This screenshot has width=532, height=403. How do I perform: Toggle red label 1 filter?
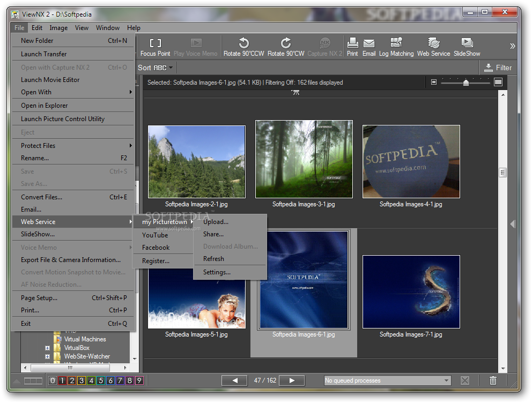click(62, 380)
